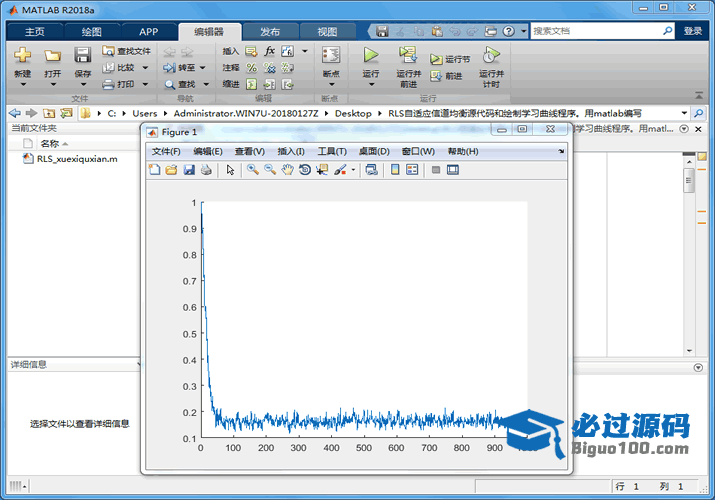This screenshot has width=715, height=500.
Task: Select RLS_xuexiquxian.m in the file list
Action: click(76, 159)
